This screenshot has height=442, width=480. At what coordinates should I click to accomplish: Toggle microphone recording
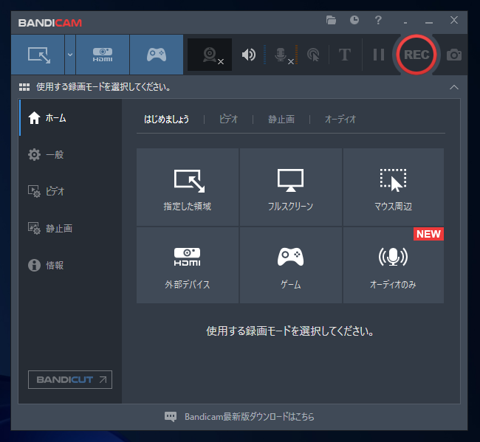tap(283, 55)
